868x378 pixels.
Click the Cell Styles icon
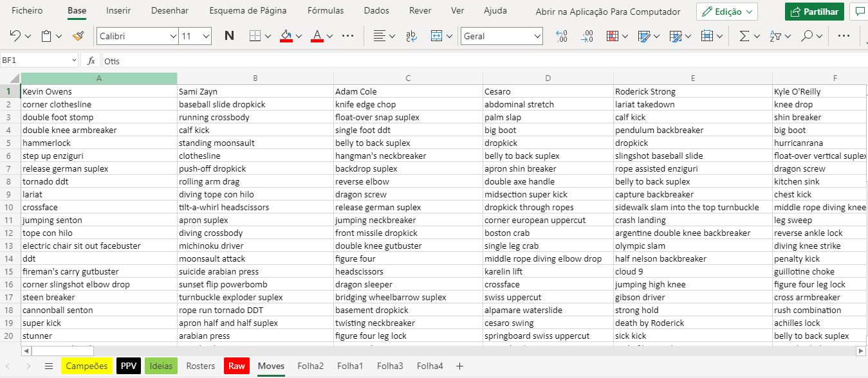(676, 36)
